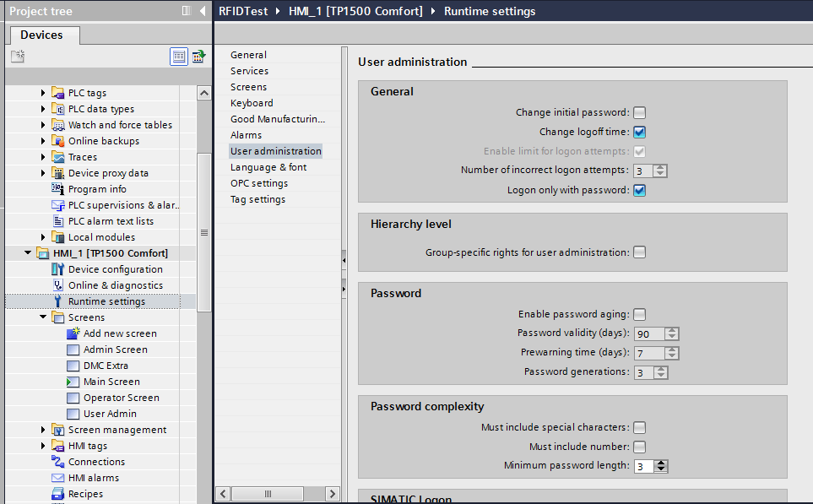This screenshot has width=813, height=504.
Task: Click navigation pane scroll right arrow
Action: [x=333, y=494]
